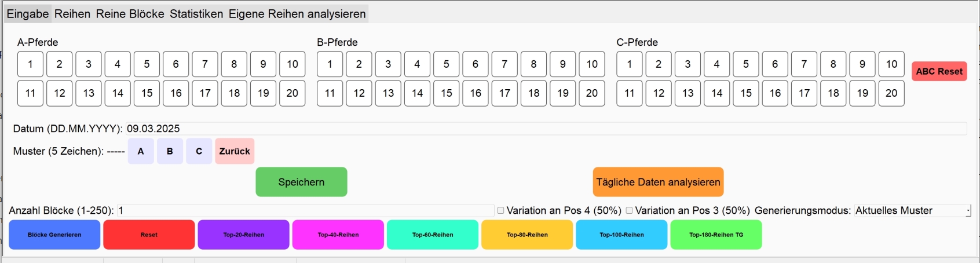Click the green Speichern button
The height and width of the screenshot is (263, 980).
coord(301,182)
